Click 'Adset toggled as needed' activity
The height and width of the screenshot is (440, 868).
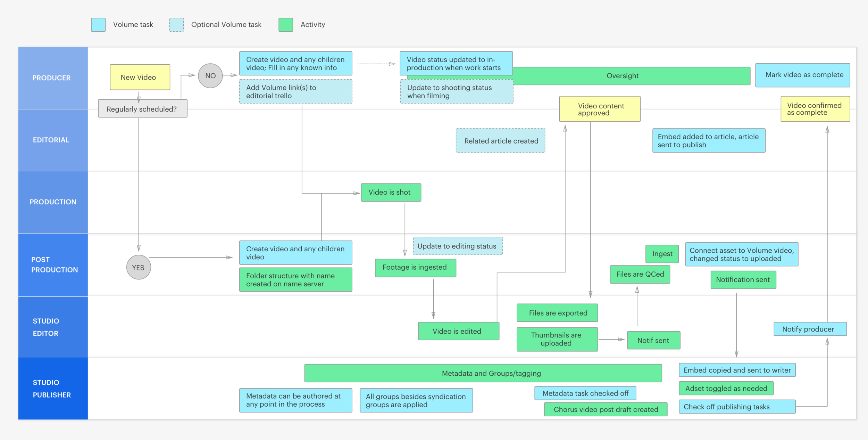[726, 388]
